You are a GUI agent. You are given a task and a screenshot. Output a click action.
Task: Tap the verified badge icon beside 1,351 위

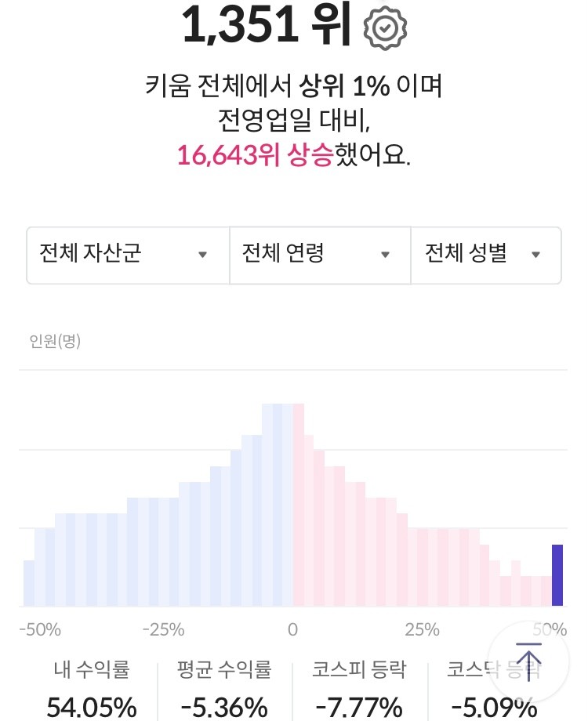pos(385,28)
